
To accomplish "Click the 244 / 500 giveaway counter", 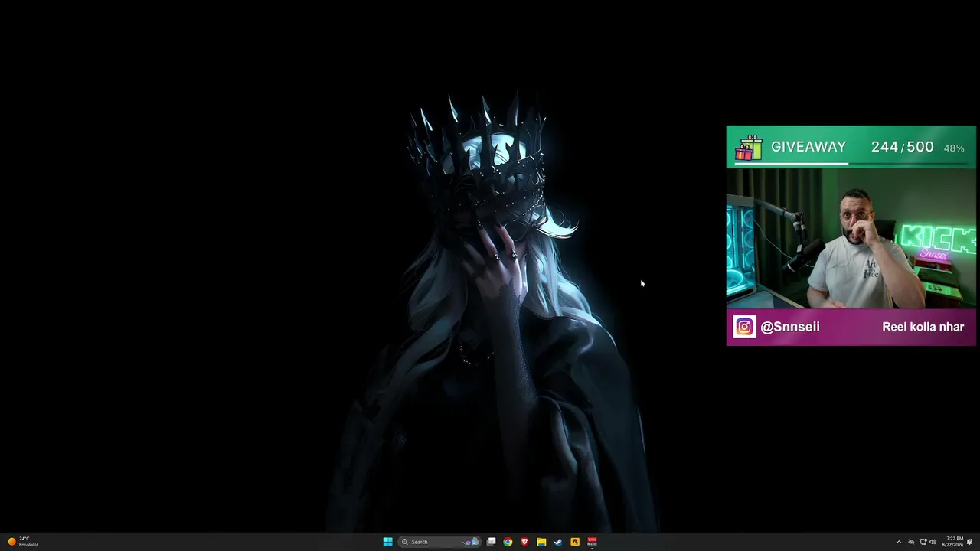I will click(x=903, y=147).
